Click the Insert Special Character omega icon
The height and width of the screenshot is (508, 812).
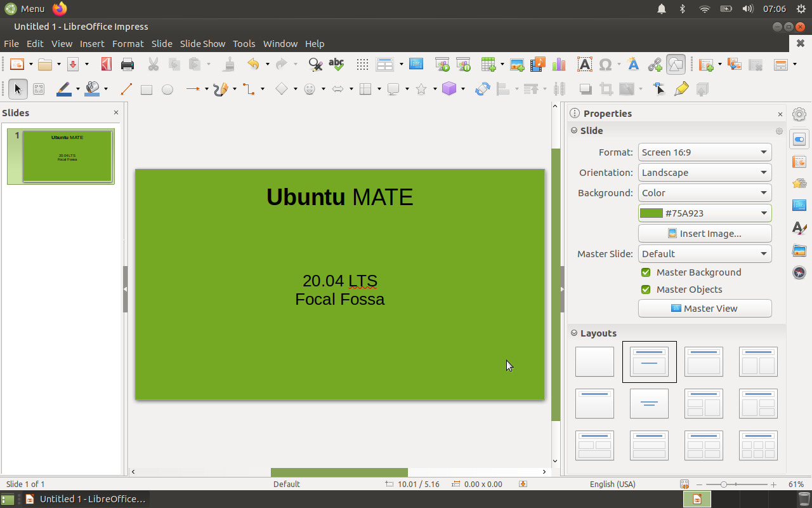[605, 64]
